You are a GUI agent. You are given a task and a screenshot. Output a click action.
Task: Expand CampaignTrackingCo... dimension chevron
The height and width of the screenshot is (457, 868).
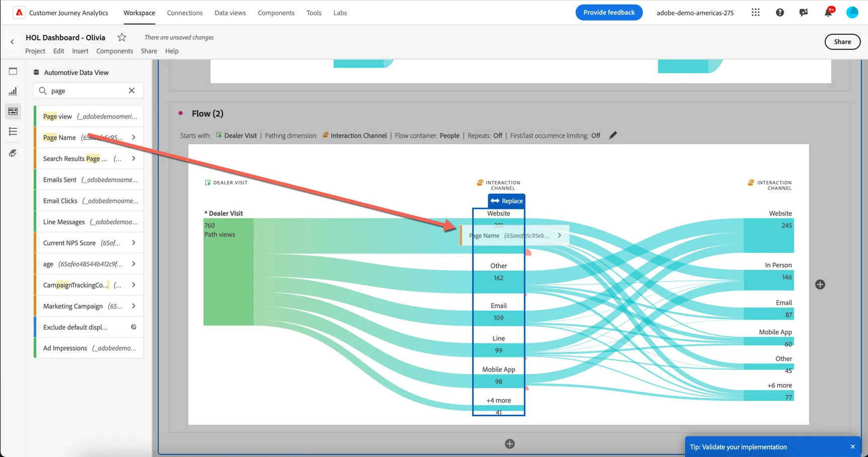point(134,285)
